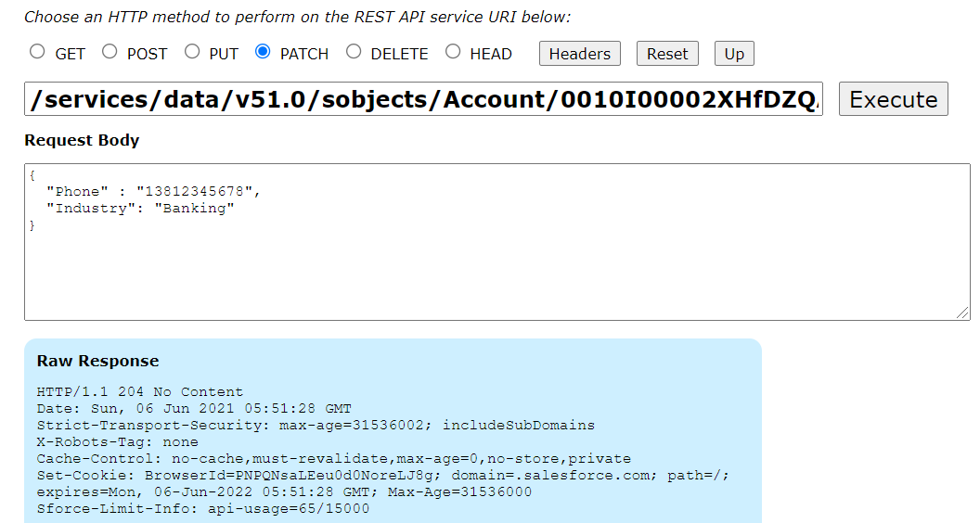This screenshot has height=523, width=980.
Task: Grab the textarea resize handle
Action: pos(962,313)
